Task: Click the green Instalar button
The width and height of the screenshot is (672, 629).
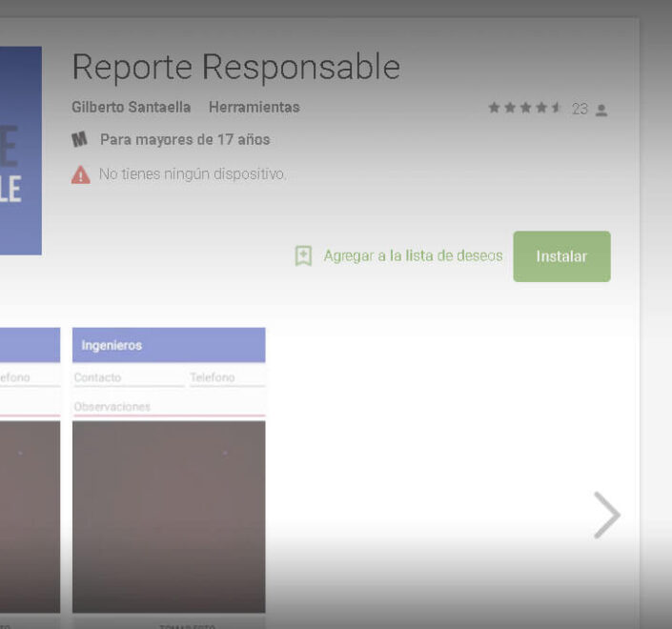Action: [x=561, y=256]
